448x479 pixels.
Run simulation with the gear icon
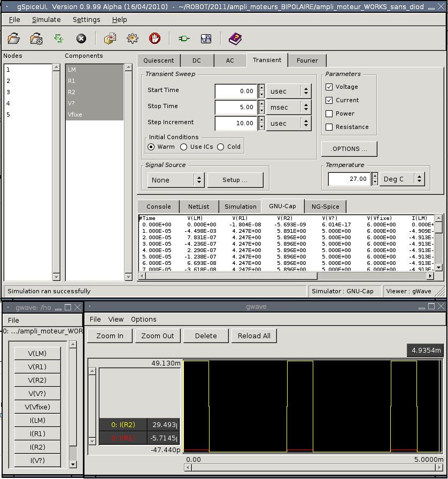click(x=133, y=39)
